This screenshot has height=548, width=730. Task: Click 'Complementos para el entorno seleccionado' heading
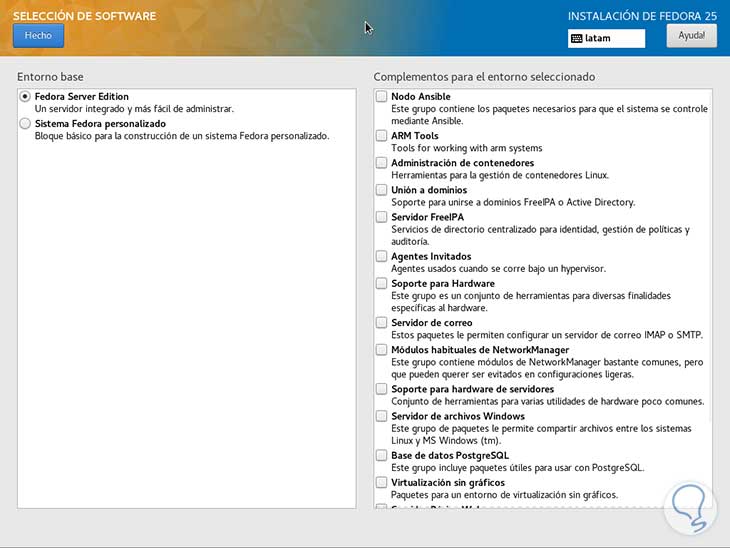(x=484, y=76)
